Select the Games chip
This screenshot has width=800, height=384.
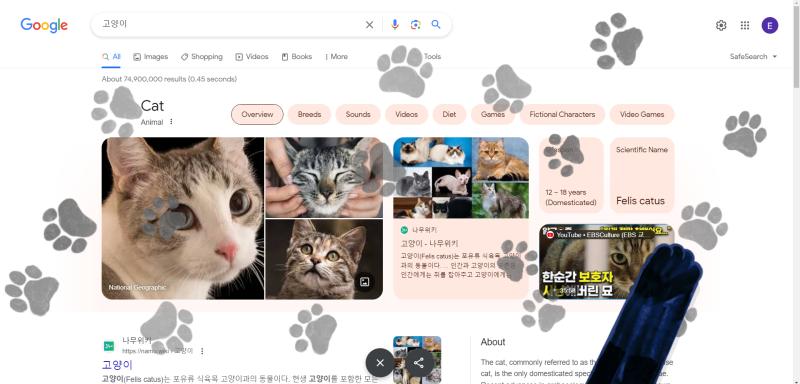tap(493, 114)
